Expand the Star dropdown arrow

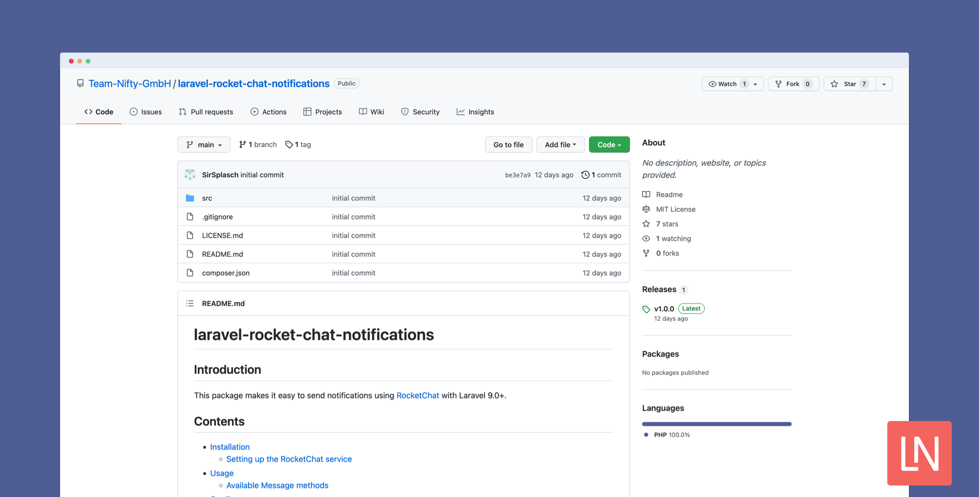pyautogui.click(x=883, y=83)
